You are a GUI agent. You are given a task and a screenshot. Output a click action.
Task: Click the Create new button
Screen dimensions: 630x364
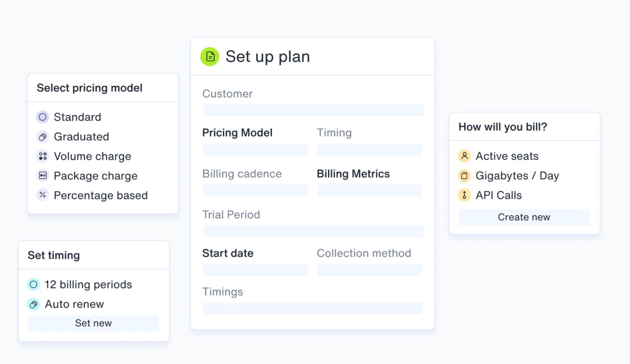pyautogui.click(x=524, y=217)
